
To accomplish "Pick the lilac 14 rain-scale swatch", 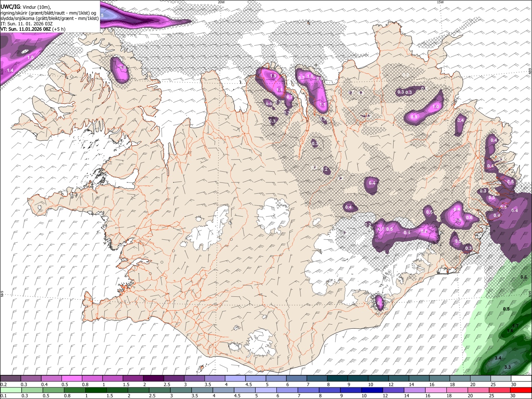I will (x=414, y=390).
